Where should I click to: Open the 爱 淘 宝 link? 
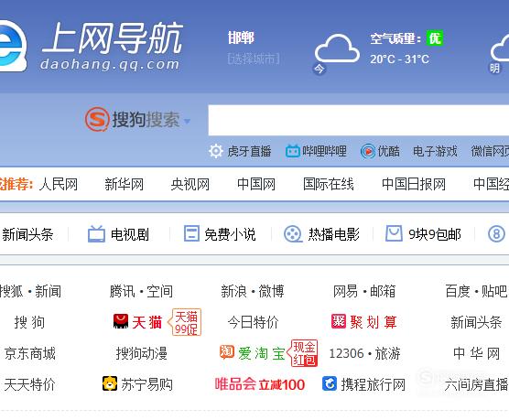(x=262, y=353)
